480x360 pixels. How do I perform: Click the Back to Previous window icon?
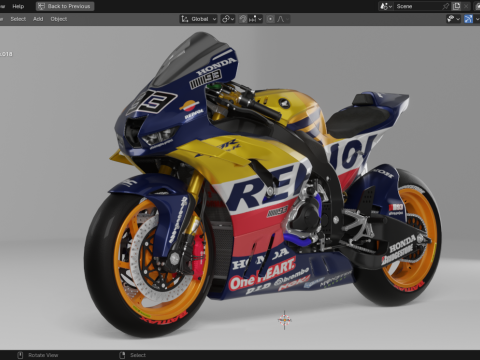click(41, 6)
